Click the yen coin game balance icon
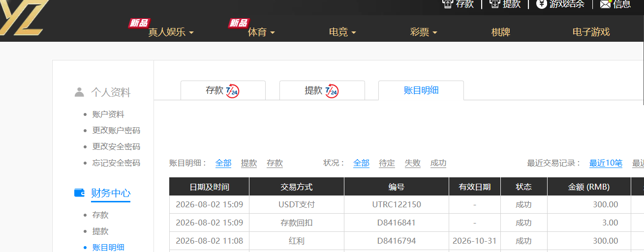Viewport: 644px width, 252px height. (x=541, y=4)
